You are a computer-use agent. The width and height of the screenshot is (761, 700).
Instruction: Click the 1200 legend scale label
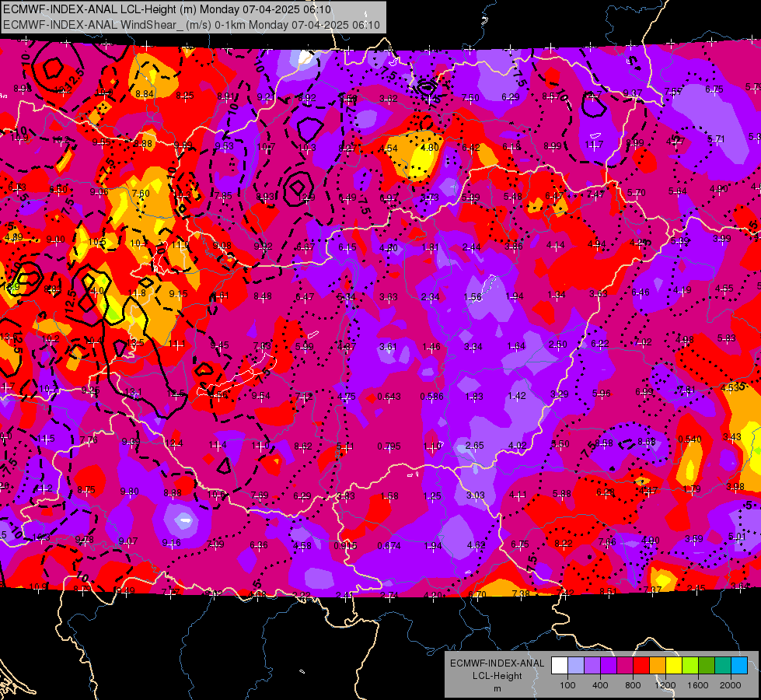click(x=665, y=685)
